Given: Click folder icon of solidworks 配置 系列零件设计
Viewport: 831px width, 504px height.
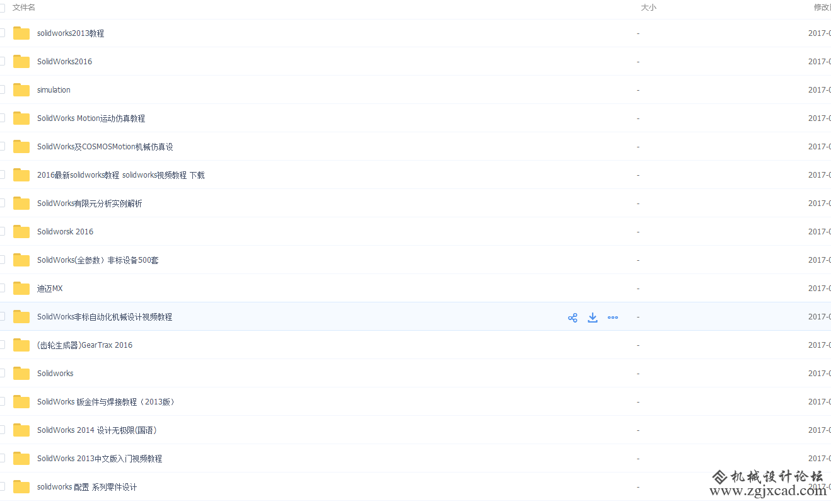Looking at the screenshot, I should pyautogui.click(x=21, y=487).
